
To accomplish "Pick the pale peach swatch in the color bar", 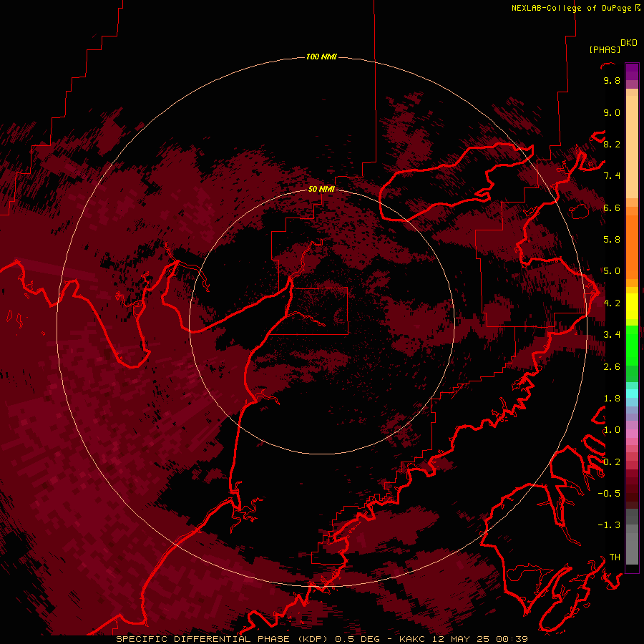I will click(632, 147).
